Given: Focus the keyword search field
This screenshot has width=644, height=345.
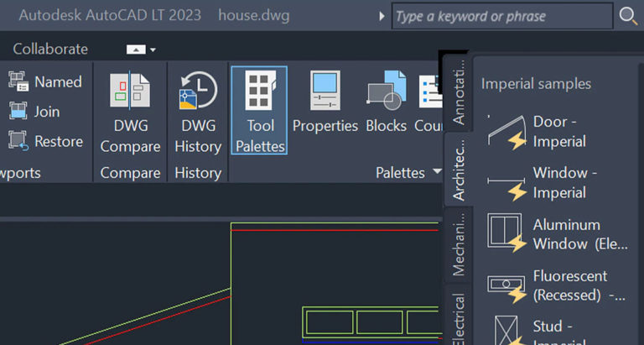Looking at the screenshot, I should pos(502,17).
